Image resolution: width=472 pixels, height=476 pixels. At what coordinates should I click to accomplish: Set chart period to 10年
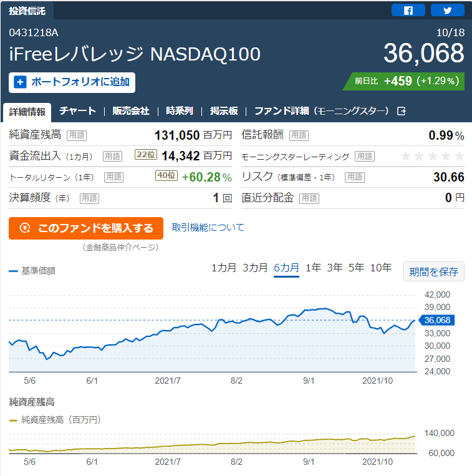pos(381,268)
